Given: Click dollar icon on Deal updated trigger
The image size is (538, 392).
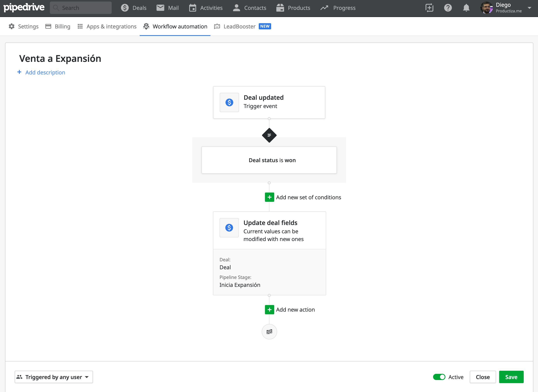Looking at the screenshot, I should click(x=229, y=102).
